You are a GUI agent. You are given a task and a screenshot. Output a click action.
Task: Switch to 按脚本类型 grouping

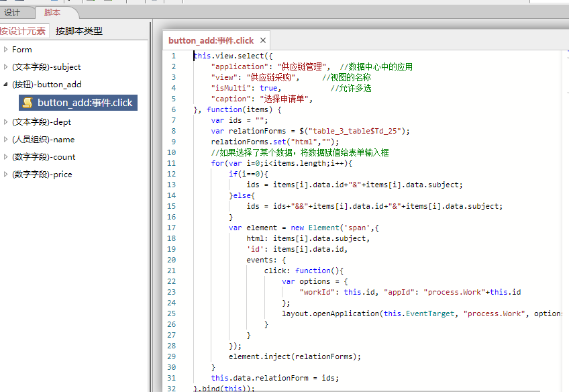[x=79, y=31]
